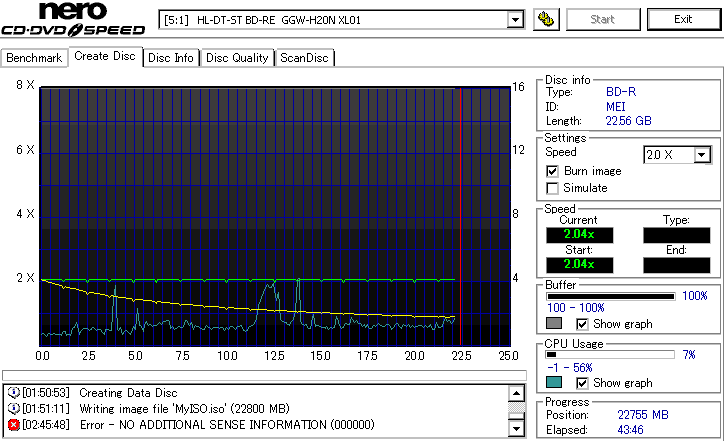Select the Create Disc tab
The height and width of the screenshot is (441, 724).
tap(105, 56)
